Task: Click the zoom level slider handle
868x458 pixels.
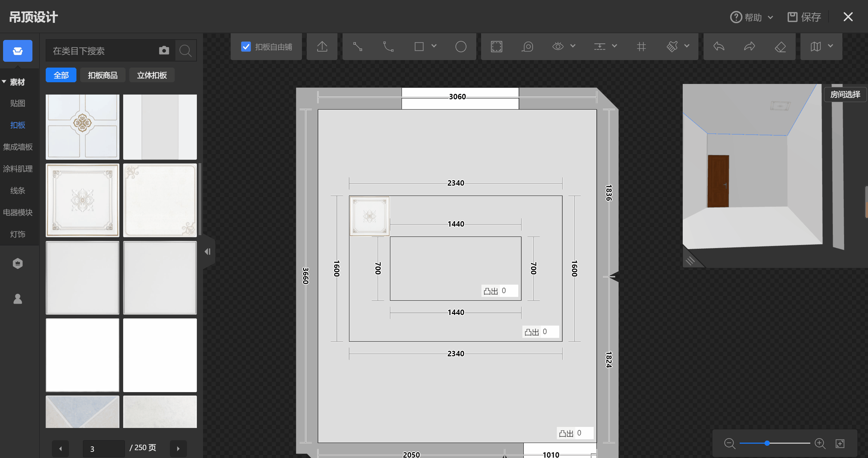Action: point(767,443)
